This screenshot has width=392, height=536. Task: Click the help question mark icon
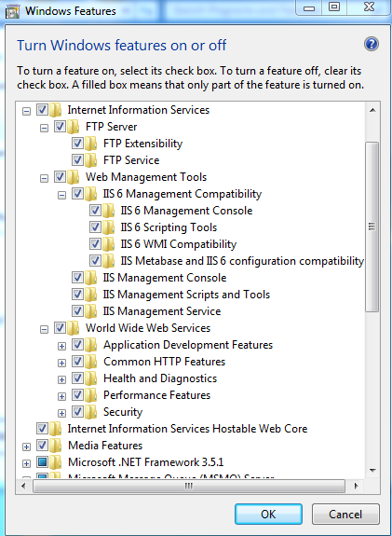click(x=372, y=44)
